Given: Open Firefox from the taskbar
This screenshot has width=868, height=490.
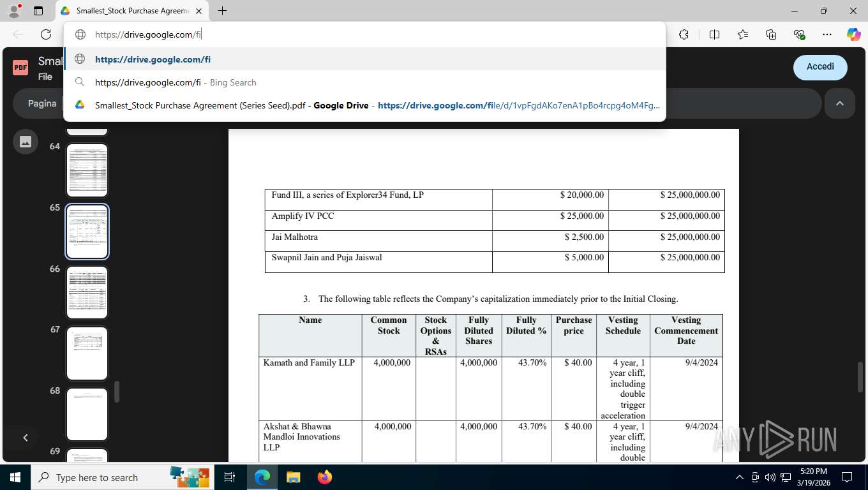Looking at the screenshot, I should pyautogui.click(x=325, y=477).
